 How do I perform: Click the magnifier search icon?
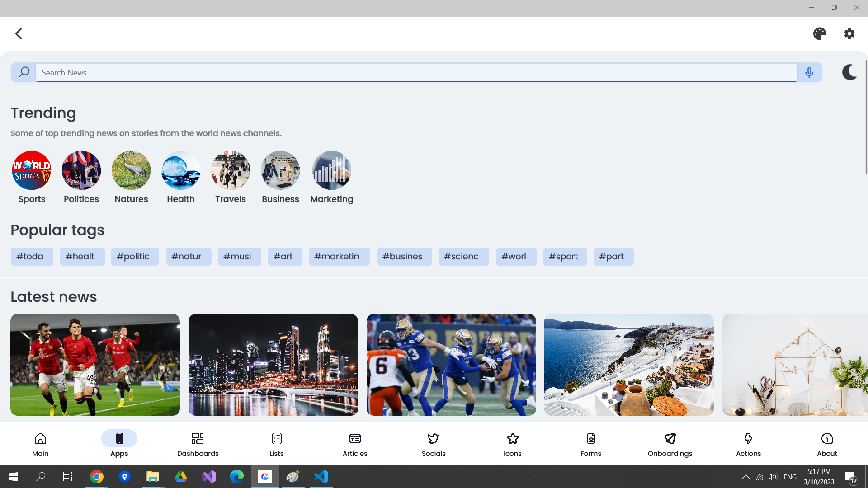coord(24,72)
